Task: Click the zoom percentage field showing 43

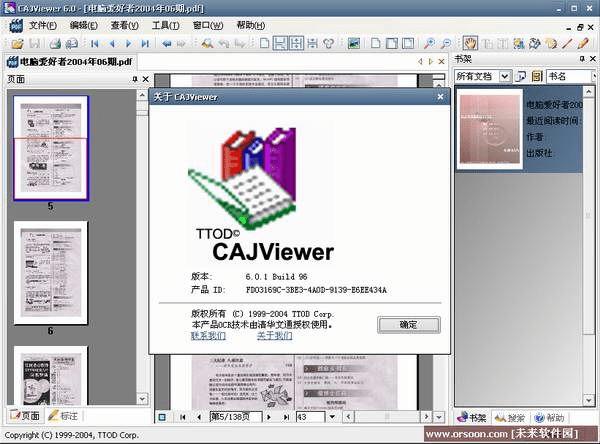Action: tap(310, 417)
